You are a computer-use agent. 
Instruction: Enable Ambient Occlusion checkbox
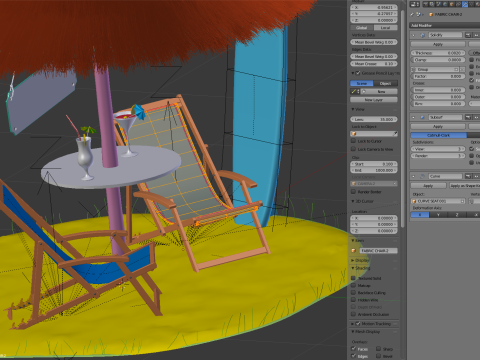(353, 314)
